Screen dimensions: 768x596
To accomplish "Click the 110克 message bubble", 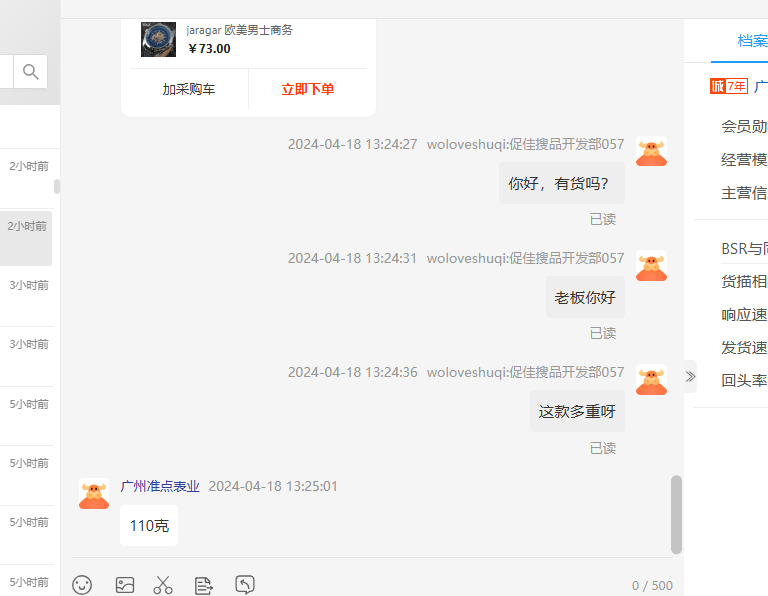I will pyautogui.click(x=149, y=525).
